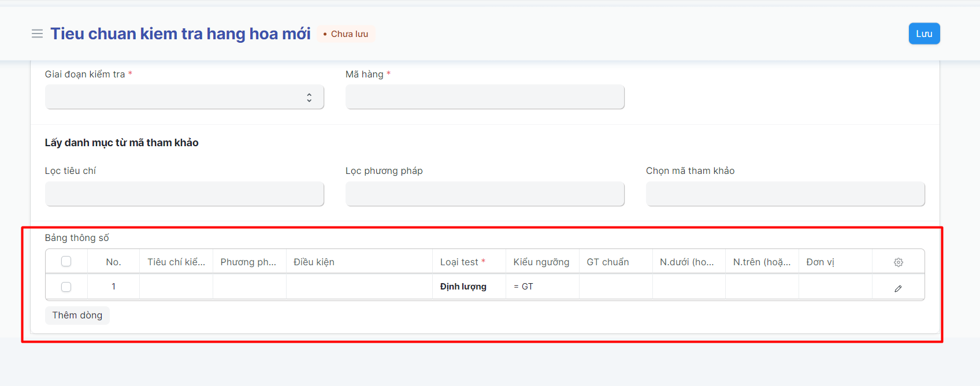Open table column settings gear icon
The width and height of the screenshot is (980, 386).
[898, 262]
